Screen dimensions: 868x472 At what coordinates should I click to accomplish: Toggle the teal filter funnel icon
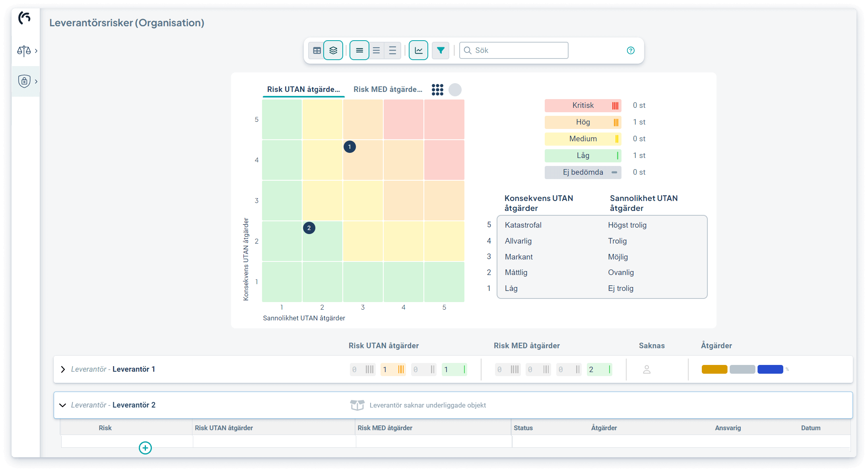tap(441, 51)
